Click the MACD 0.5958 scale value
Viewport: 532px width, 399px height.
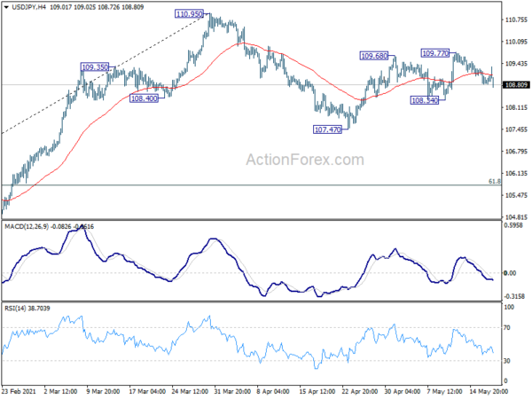(x=513, y=225)
